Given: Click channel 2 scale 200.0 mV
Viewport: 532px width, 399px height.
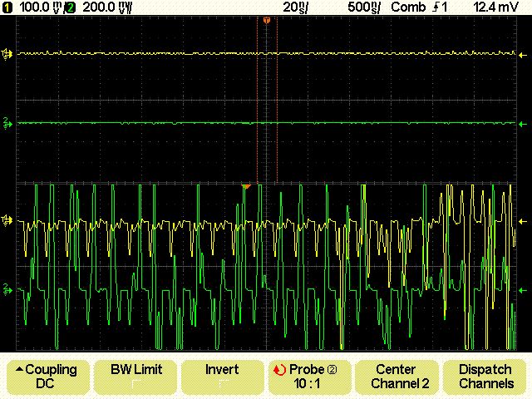Looking at the screenshot, I should 107,7.
